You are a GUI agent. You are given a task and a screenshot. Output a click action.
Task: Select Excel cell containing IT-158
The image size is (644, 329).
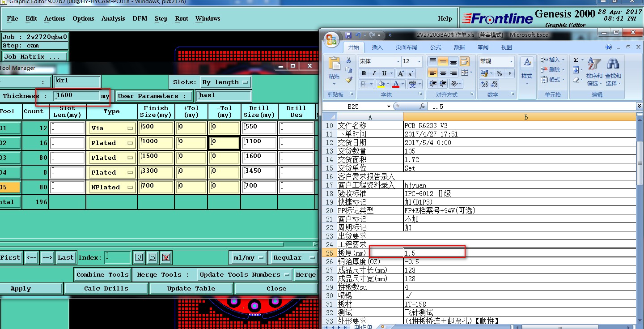pos(520,304)
